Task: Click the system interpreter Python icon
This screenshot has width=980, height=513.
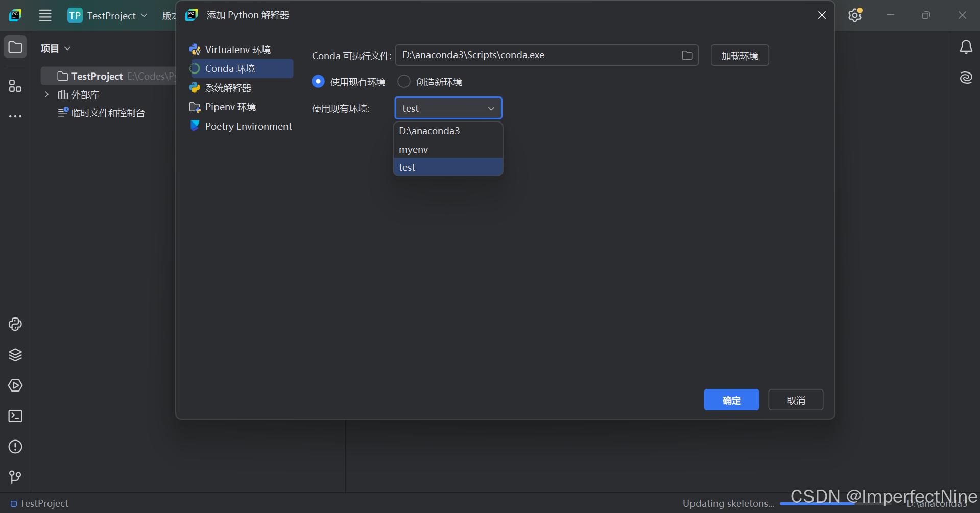Action: (x=195, y=88)
